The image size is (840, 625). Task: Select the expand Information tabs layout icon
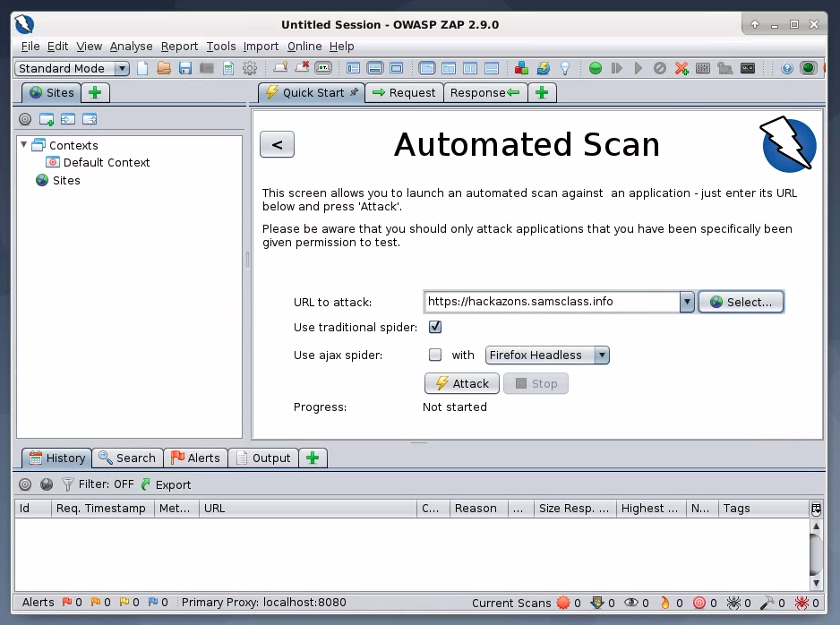[374, 68]
